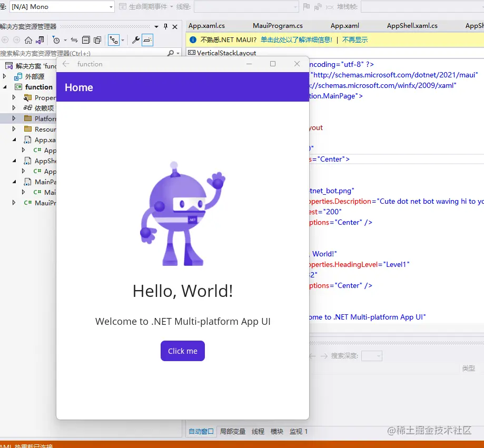Open the 局部变量 tab
The width and height of the screenshot is (484, 448).
pyautogui.click(x=233, y=431)
